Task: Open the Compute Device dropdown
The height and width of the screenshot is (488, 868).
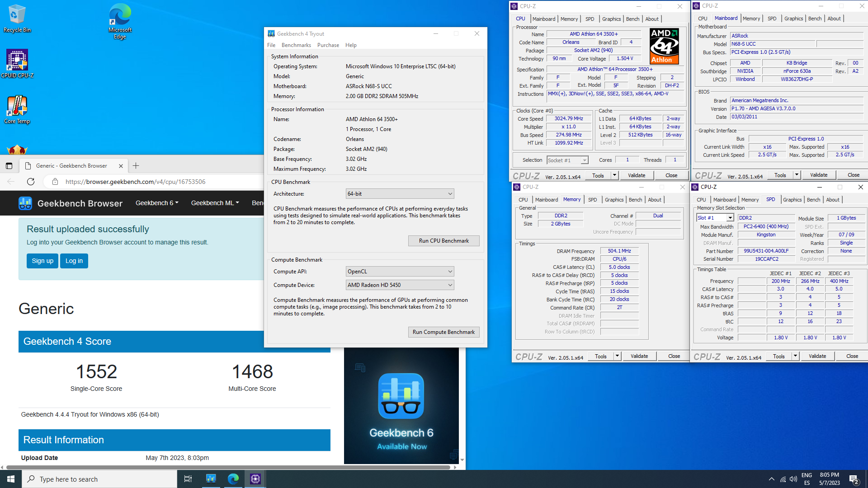Action: pyautogui.click(x=400, y=285)
